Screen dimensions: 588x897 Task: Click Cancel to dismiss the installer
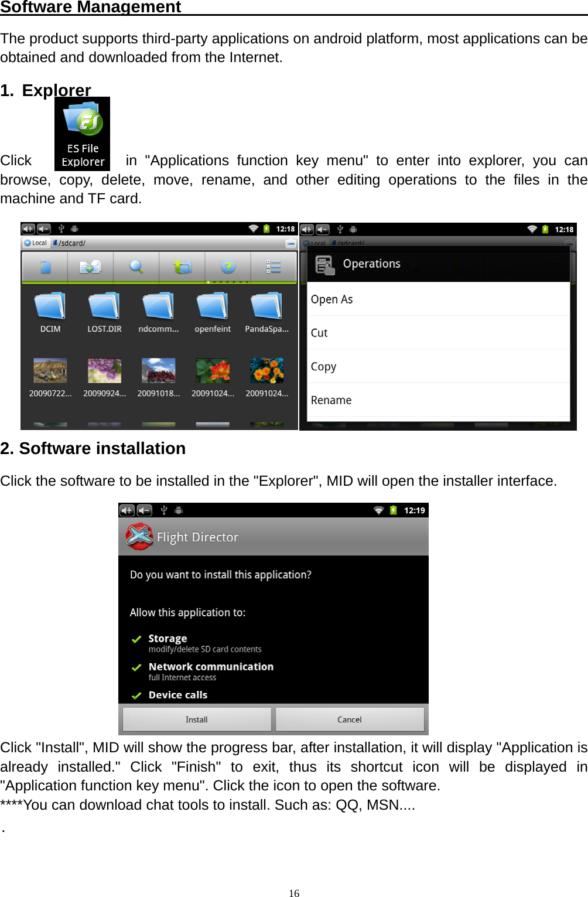[350, 719]
